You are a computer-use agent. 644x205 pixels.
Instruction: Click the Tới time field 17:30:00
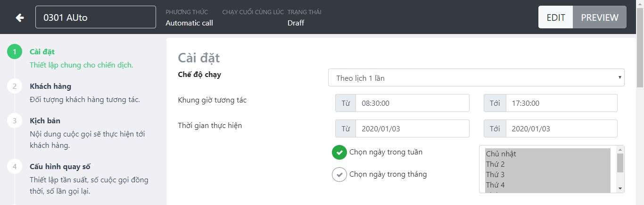pyautogui.click(x=561, y=103)
